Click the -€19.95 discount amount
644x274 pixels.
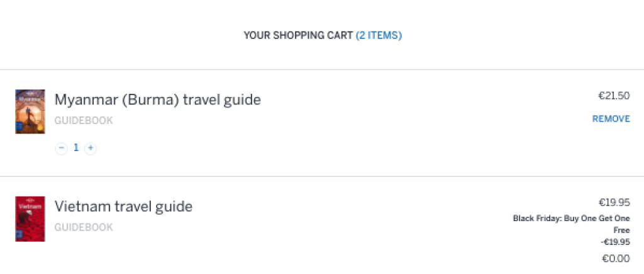(615, 242)
